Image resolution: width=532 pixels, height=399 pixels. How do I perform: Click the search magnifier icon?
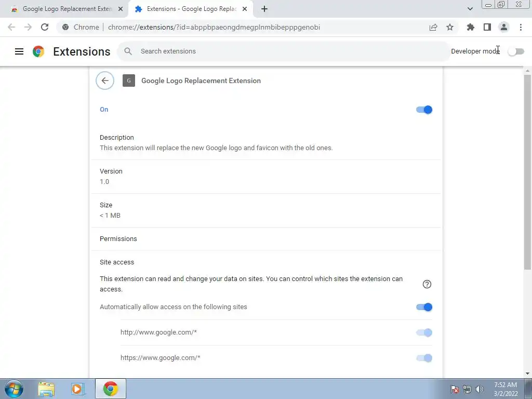pos(128,51)
